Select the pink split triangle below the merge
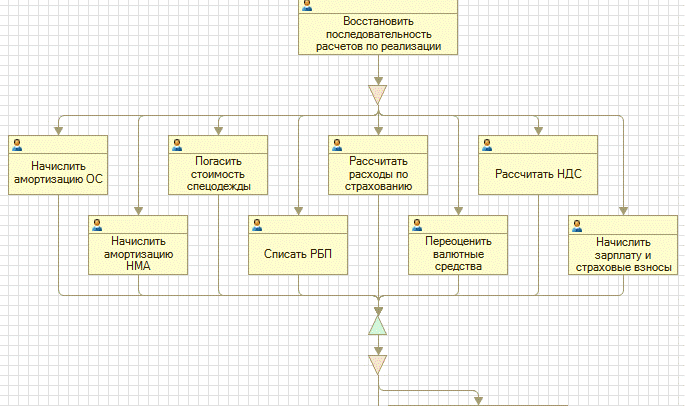The width and height of the screenshot is (685, 406). tap(378, 364)
